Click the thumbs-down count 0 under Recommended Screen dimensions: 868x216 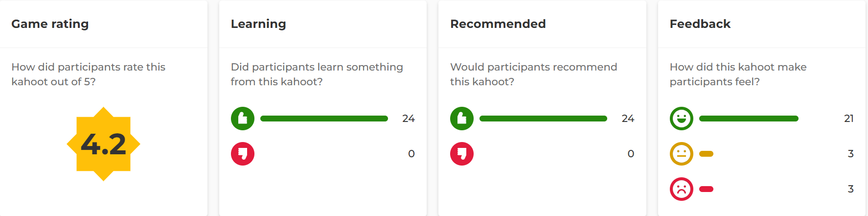[631, 154]
